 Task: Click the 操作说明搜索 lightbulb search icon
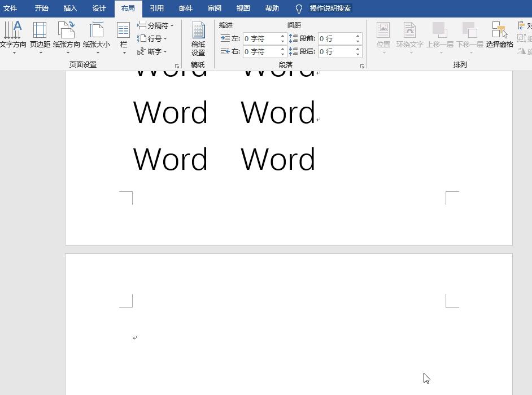click(298, 8)
